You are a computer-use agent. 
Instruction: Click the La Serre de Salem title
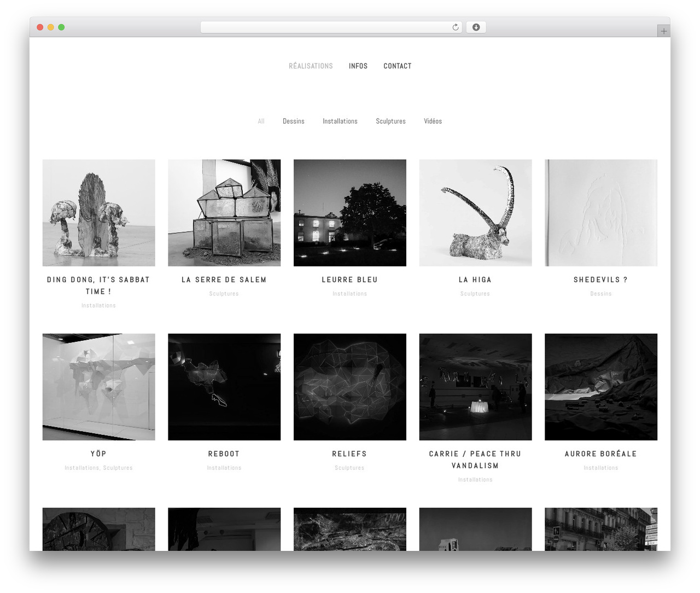pos(224,280)
